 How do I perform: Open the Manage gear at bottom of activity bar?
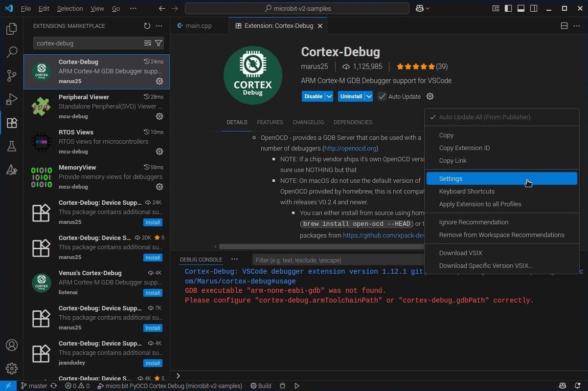12,368
